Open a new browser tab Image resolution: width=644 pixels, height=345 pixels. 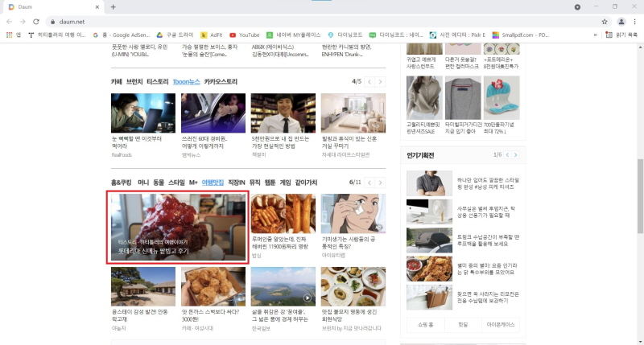point(113,7)
